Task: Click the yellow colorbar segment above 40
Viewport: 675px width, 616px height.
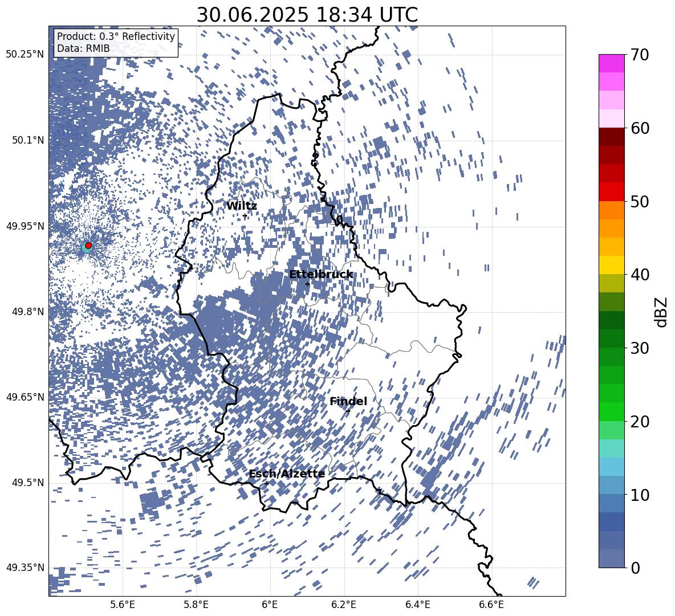Action: (611, 265)
